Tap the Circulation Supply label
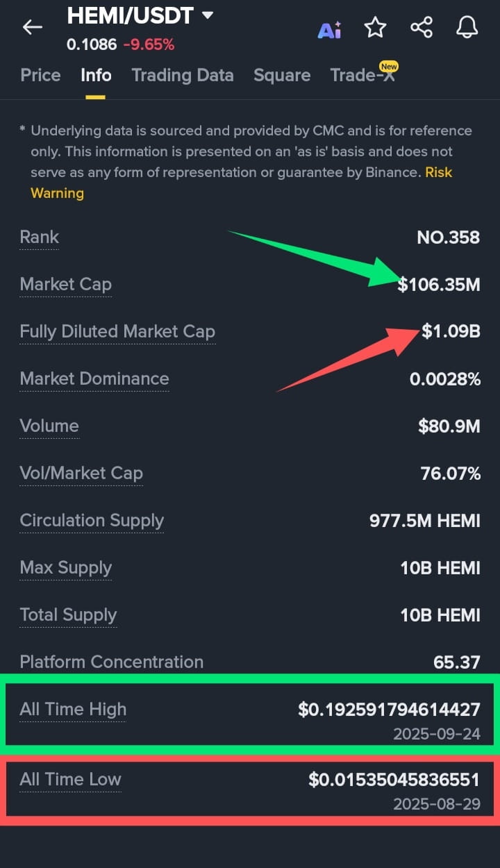The image size is (500, 868). (92, 521)
